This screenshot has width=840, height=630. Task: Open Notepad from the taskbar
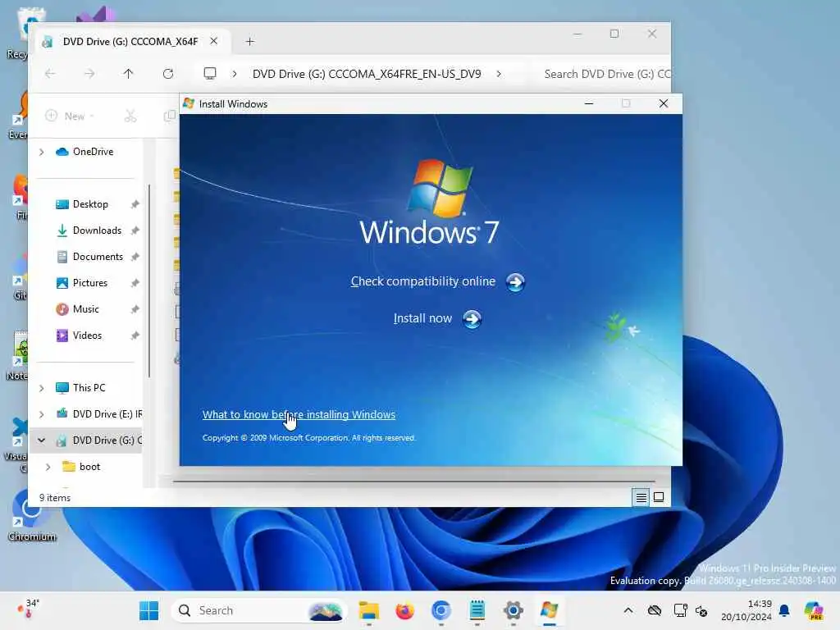point(477,610)
